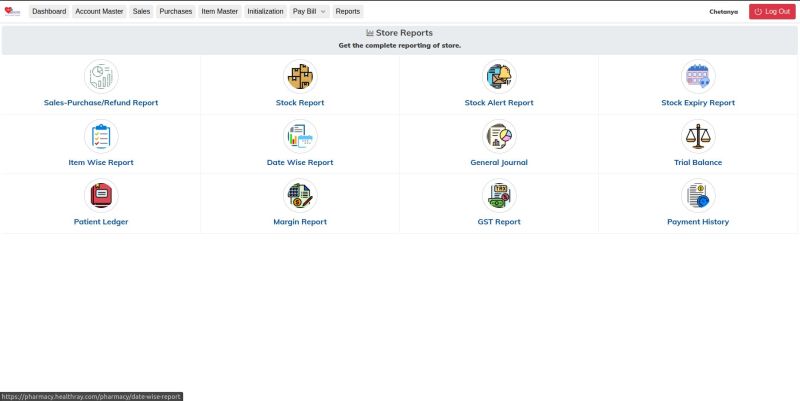The image size is (800, 401).
Task: Follow the Payment History text link
Action: 698,222
